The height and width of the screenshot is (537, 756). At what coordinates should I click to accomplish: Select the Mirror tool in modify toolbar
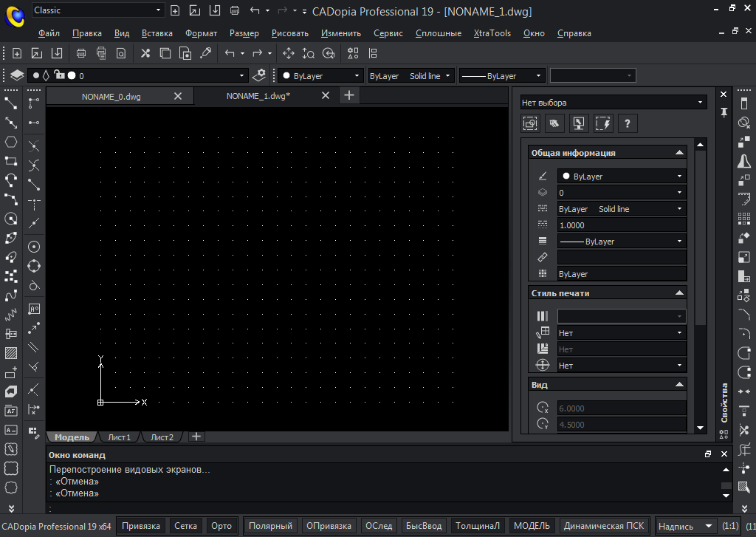tap(744, 161)
